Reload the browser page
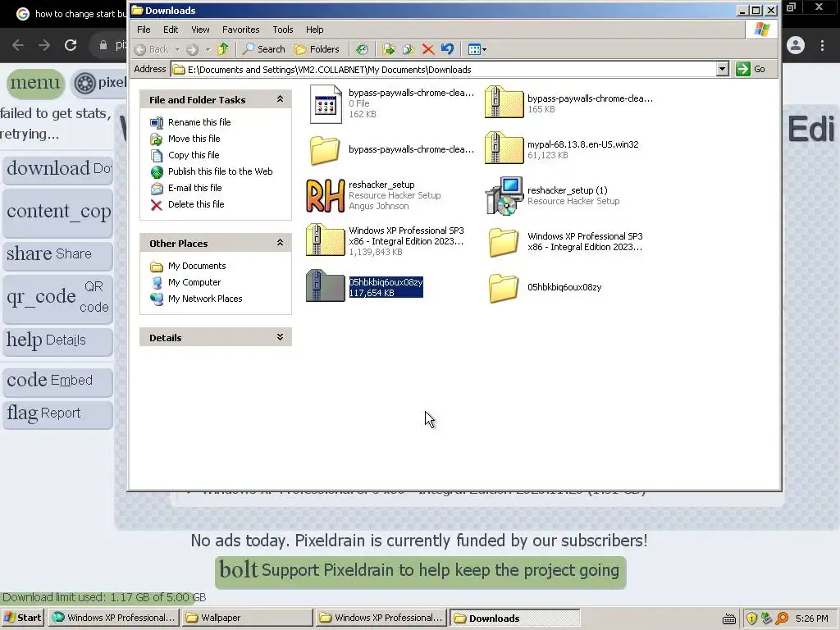This screenshot has height=630, width=840. pos(71,45)
